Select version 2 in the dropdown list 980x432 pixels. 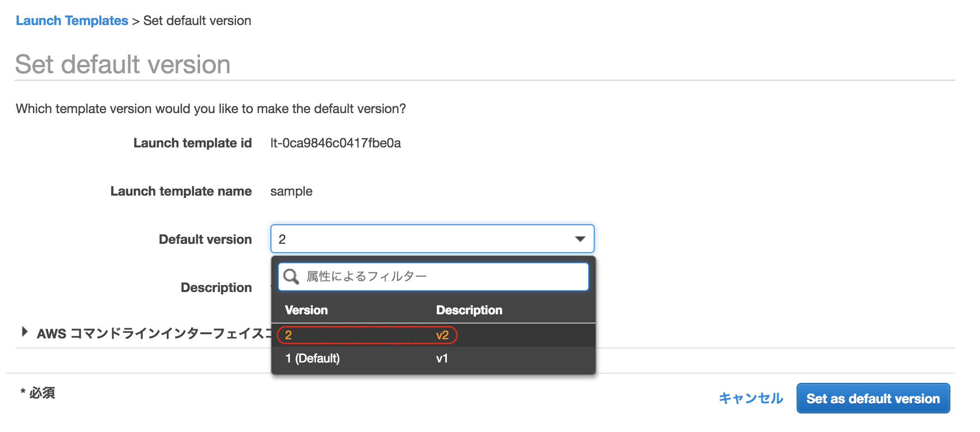tap(289, 335)
